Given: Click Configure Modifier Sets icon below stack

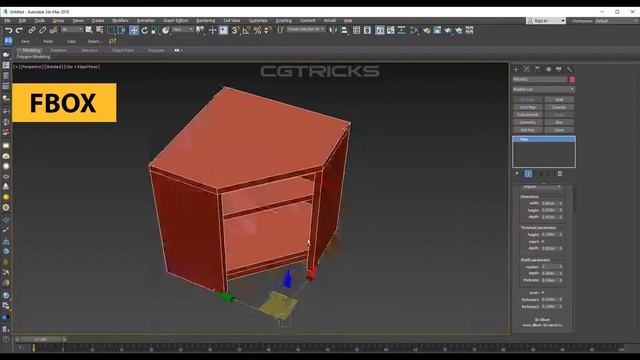Looking at the screenshot, I should (560, 174).
